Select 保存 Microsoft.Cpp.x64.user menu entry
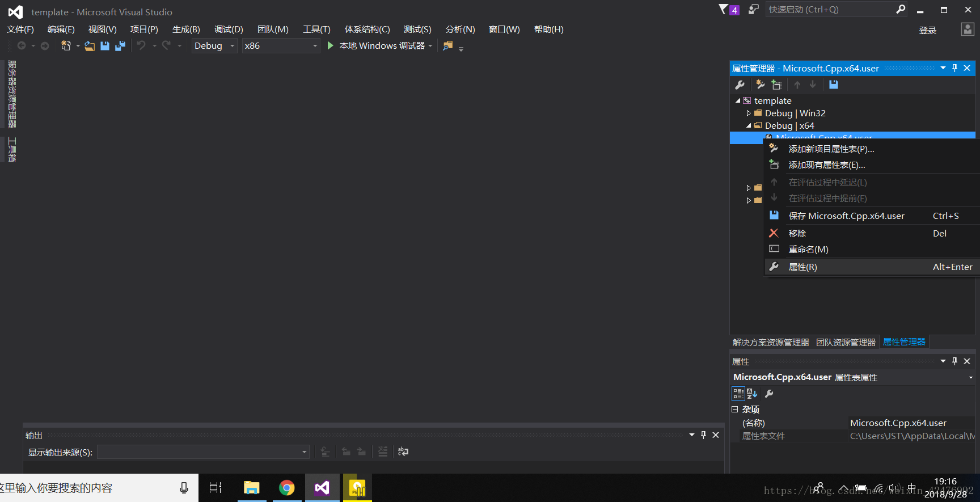Screen dimensions: 980x502 coord(872,216)
